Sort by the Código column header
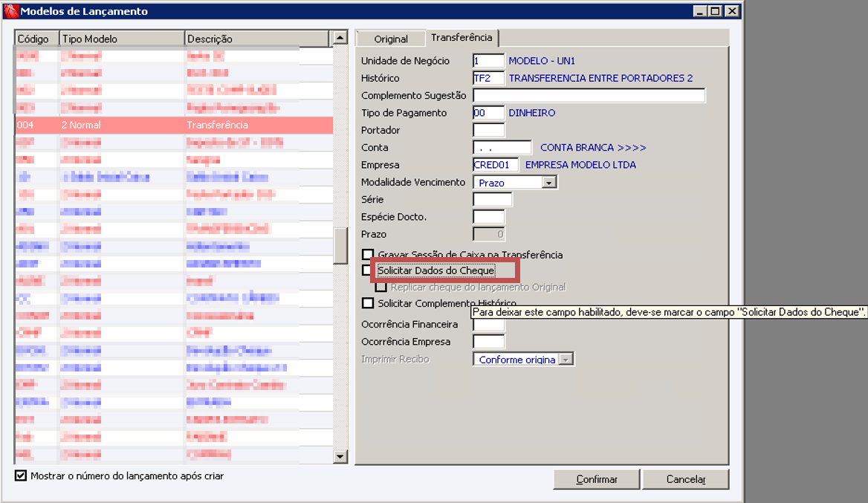Screen dimensions: 868x503 [37, 39]
